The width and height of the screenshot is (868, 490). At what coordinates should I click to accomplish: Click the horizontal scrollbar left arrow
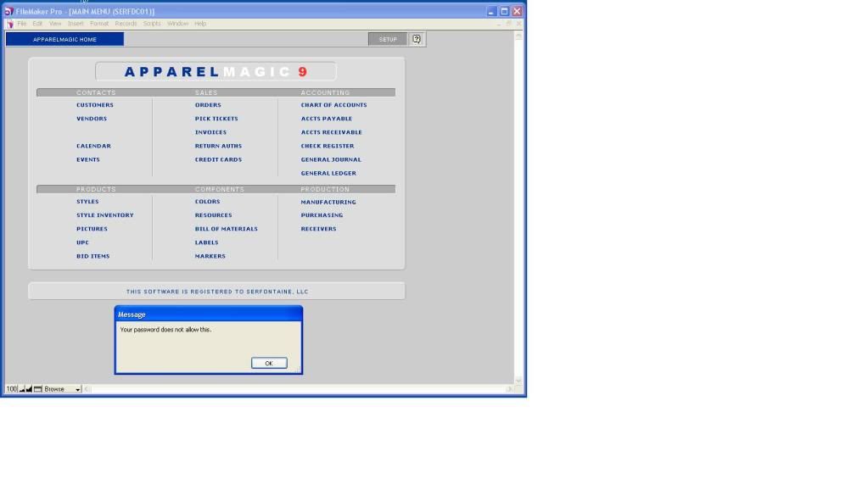(x=87, y=389)
